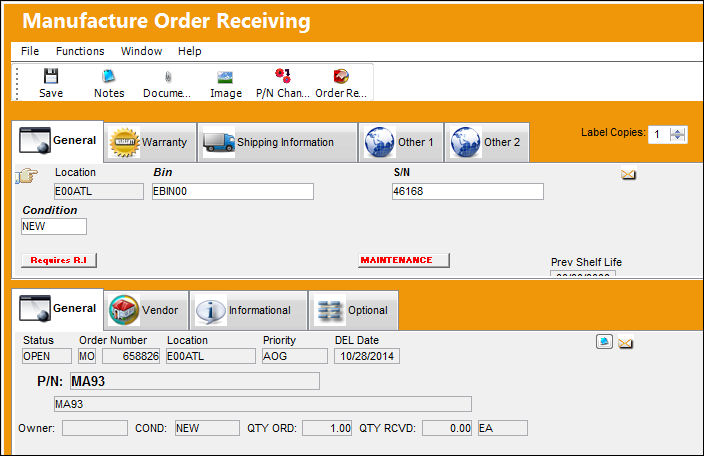Click the Status field showing OPEN
The image size is (704, 456).
coord(47,356)
